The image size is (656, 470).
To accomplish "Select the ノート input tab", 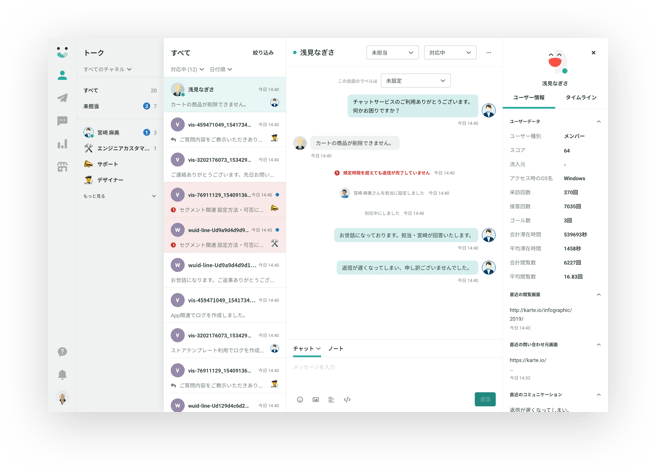I will click(x=336, y=349).
